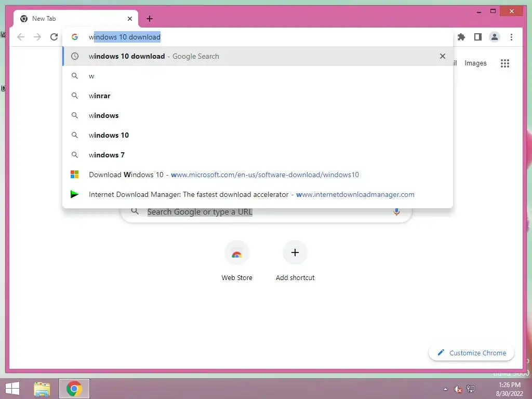
Task: Click the clock icon beside windows 10 download
Action: (x=75, y=56)
